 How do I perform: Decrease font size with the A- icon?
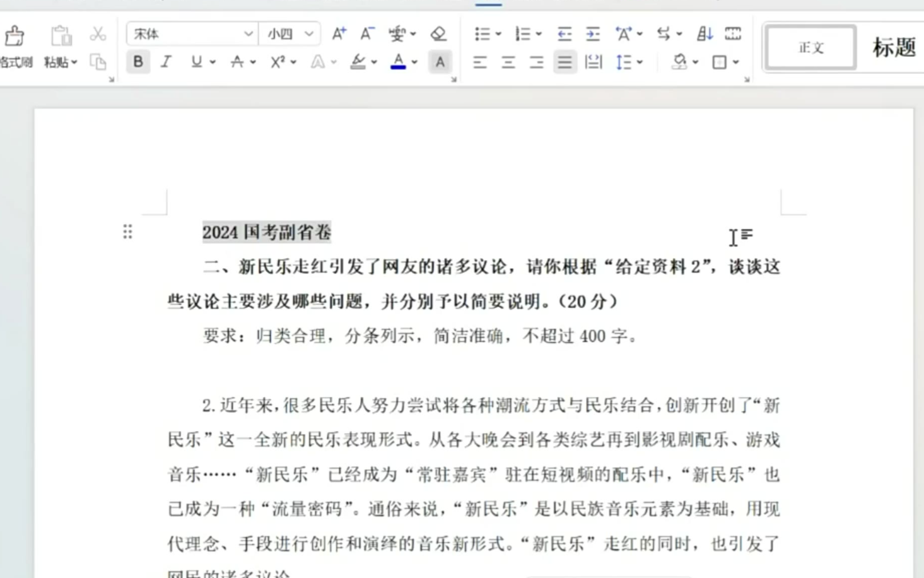click(x=367, y=34)
